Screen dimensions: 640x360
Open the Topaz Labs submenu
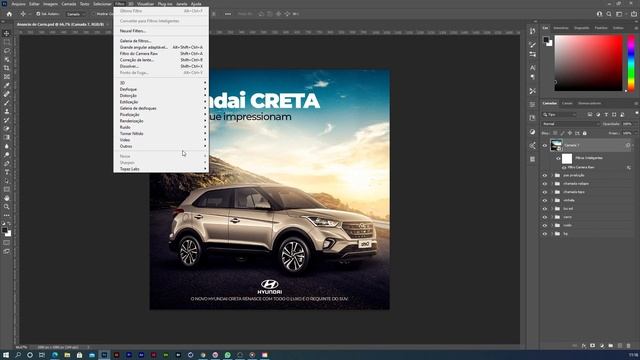[161, 169]
